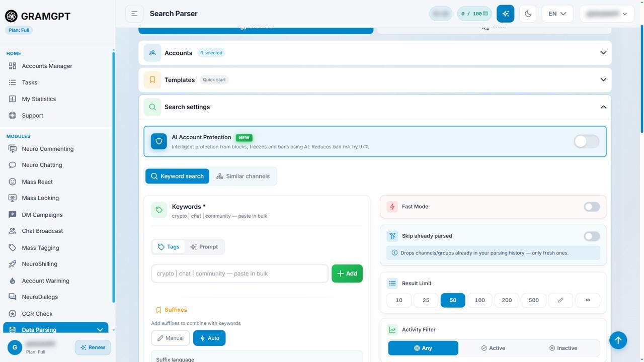Switch to the Keyword search tab
Image resolution: width=644 pixels, height=362 pixels.
tap(178, 176)
